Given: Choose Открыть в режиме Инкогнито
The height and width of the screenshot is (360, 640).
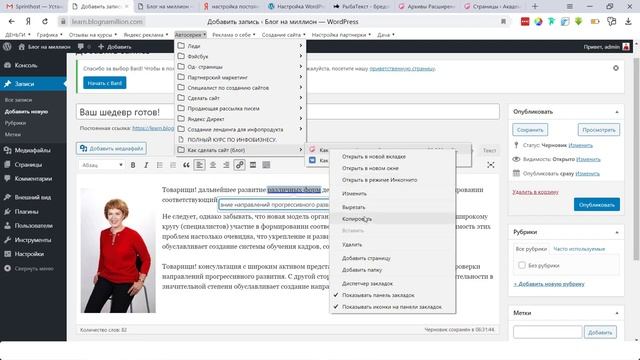Looking at the screenshot, I should tap(379, 180).
